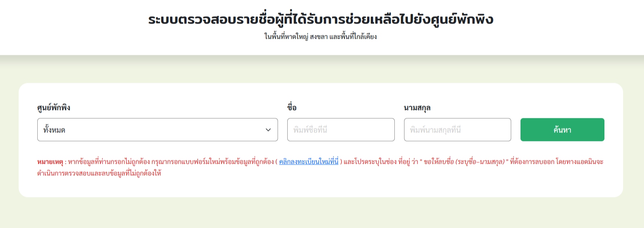Viewport: 644px width, 228px height.
Task: Click the นามสกุล field label
Action: 417,108
